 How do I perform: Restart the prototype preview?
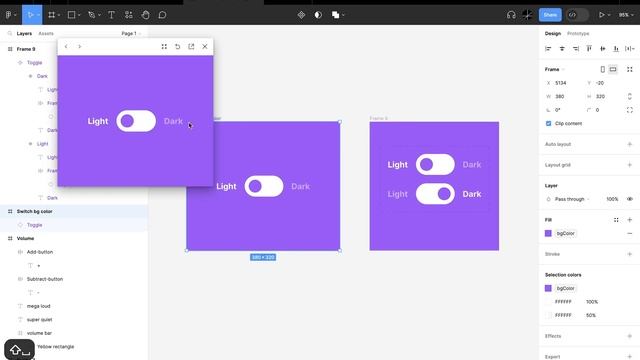coord(178,47)
